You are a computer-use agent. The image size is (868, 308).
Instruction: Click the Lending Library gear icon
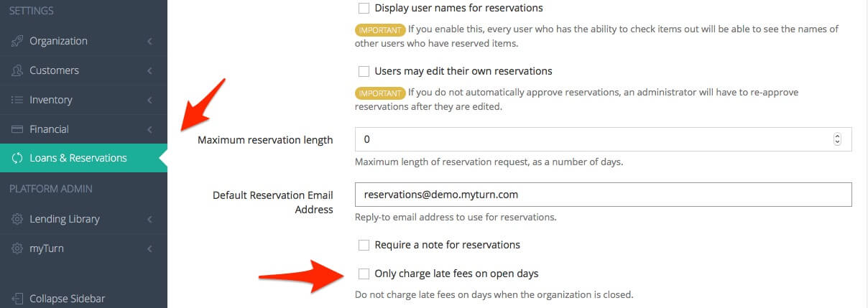click(17, 219)
